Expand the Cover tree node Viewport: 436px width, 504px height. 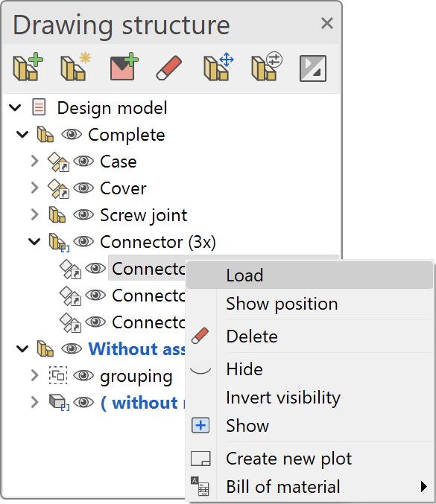[34, 188]
